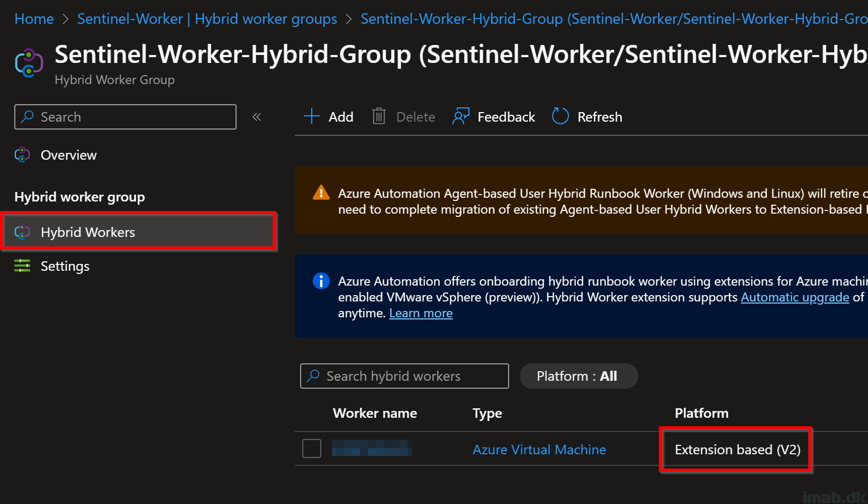868x504 pixels.
Task: Open the blurred worker name link
Action: click(x=372, y=448)
